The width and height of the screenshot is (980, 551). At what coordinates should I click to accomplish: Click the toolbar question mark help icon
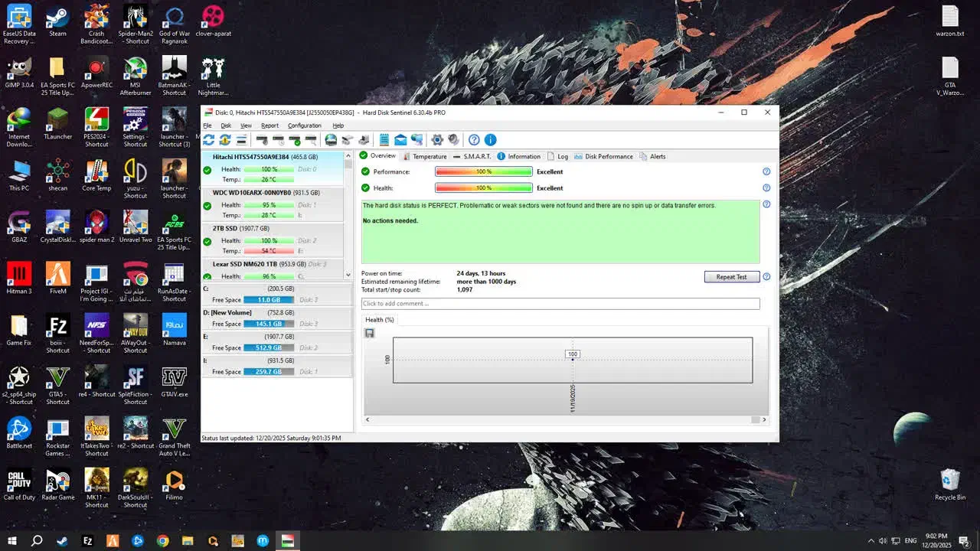pos(474,140)
